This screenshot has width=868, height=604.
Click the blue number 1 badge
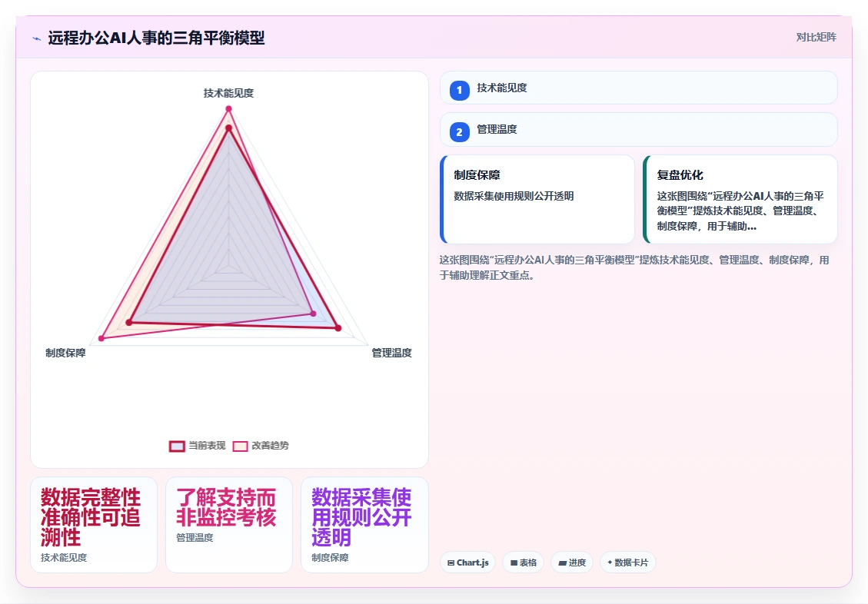tap(460, 90)
